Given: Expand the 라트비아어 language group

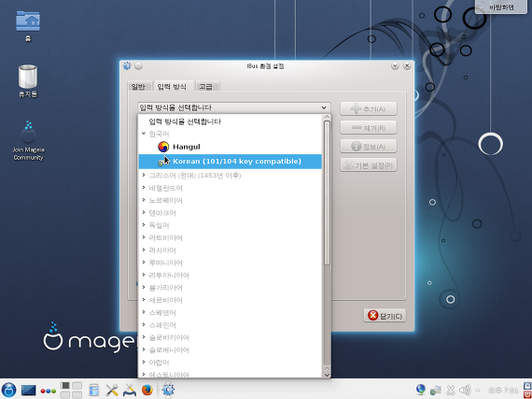Looking at the screenshot, I should [x=144, y=237].
